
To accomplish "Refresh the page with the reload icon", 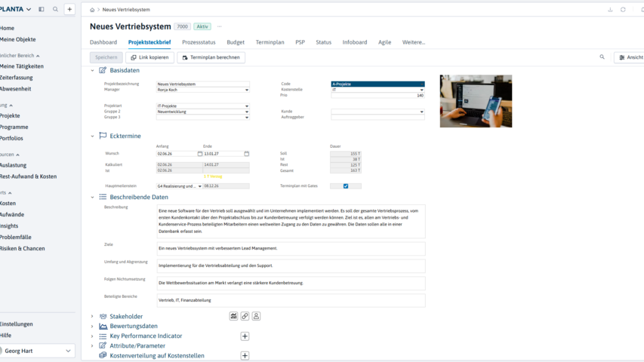I will [x=623, y=10].
